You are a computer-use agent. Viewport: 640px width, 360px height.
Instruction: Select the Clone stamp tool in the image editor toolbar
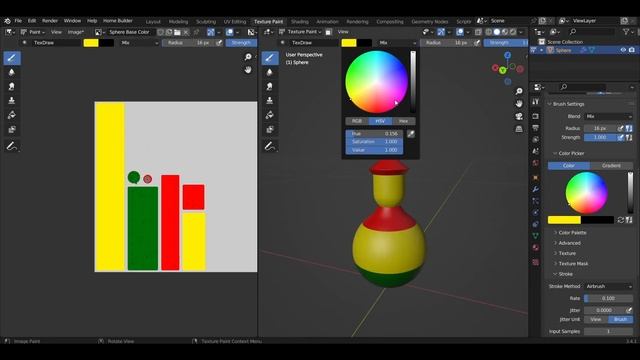12,100
